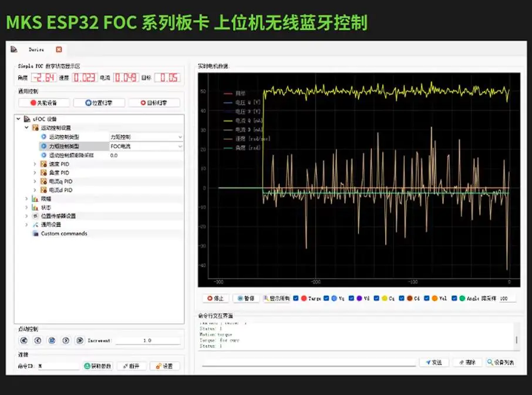532x395 pixels.
Task: Expand the 状态 states tree node
Action: [x=26, y=207]
